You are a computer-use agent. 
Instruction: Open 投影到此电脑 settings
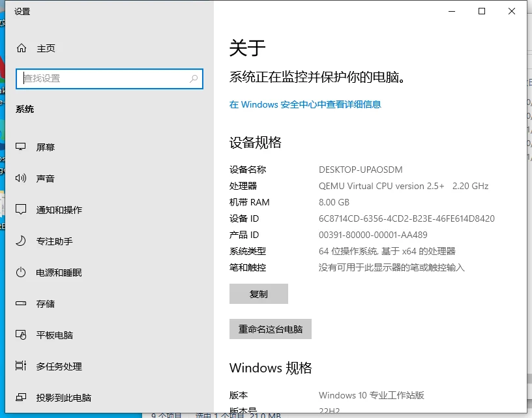click(x=64, y=398)
